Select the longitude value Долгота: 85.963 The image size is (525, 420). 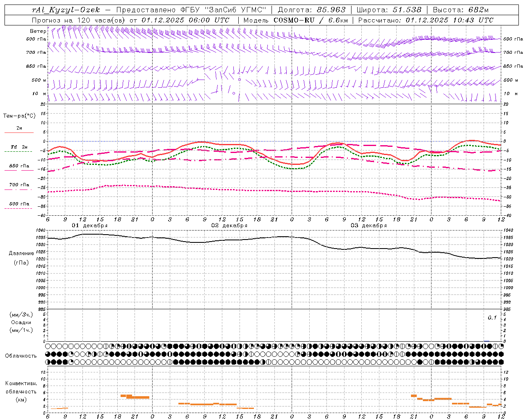[312, 10]
